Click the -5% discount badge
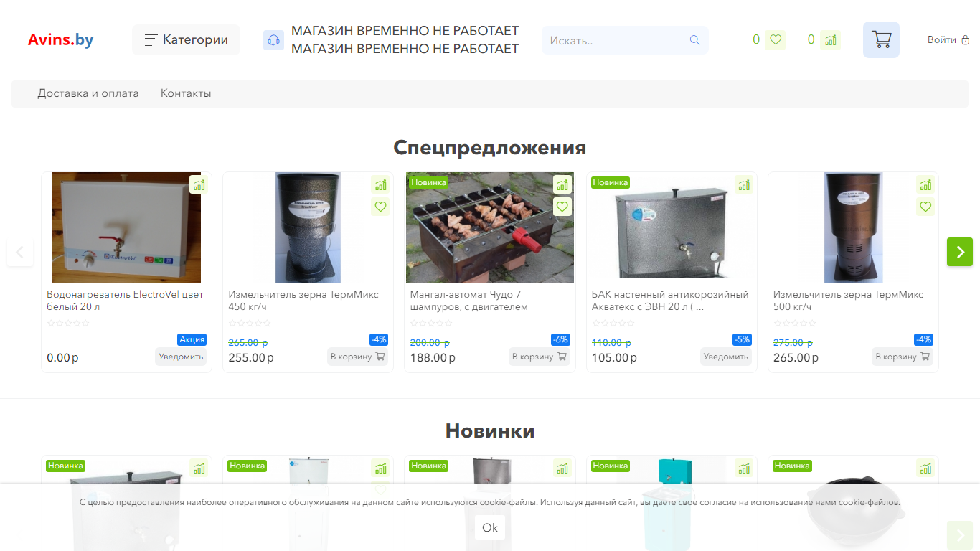Screen dimensions: 980x551 click(x=743, y=339)
